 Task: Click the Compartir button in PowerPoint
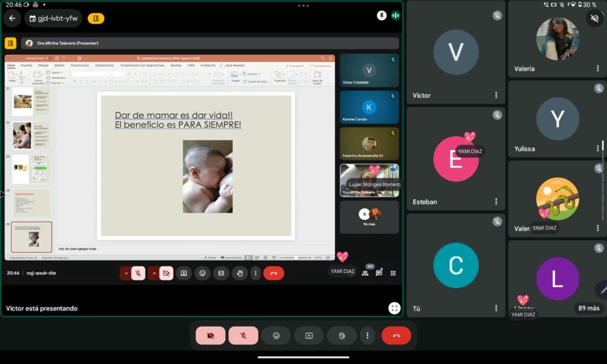coord(294,66)
